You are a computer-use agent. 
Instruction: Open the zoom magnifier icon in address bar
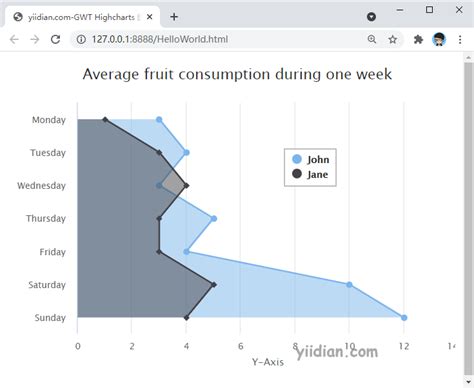(372, 39)
